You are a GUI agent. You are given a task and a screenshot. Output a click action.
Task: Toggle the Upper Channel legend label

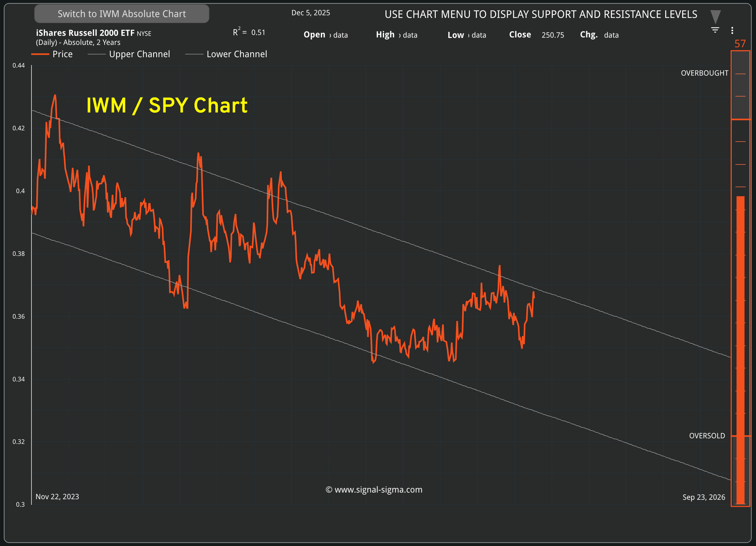click(x=139, y=54)
